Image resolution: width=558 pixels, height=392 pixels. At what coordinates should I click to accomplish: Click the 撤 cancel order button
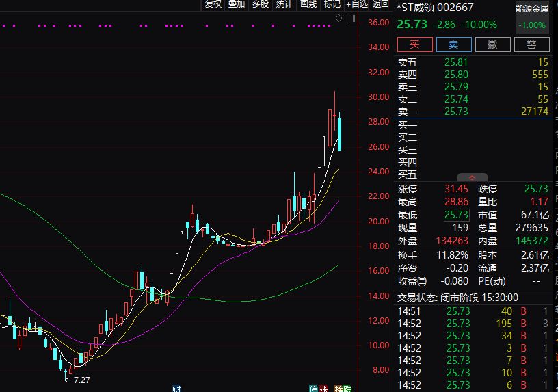(x=493, y=44)
